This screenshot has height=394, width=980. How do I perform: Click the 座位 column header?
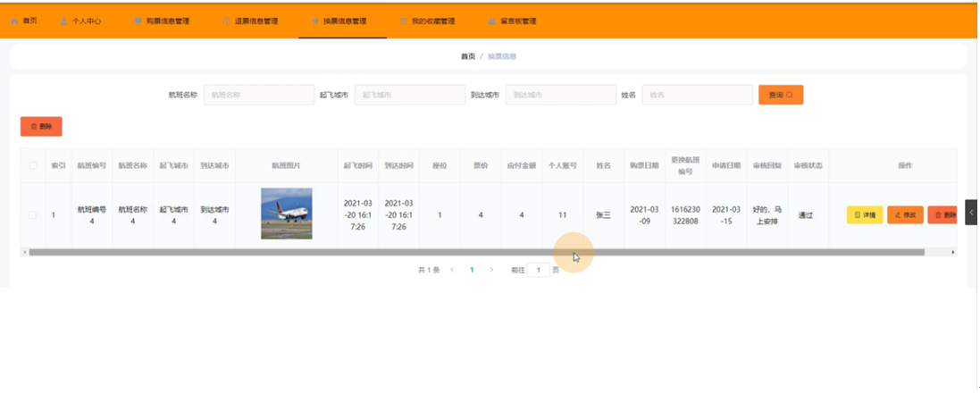440,166
